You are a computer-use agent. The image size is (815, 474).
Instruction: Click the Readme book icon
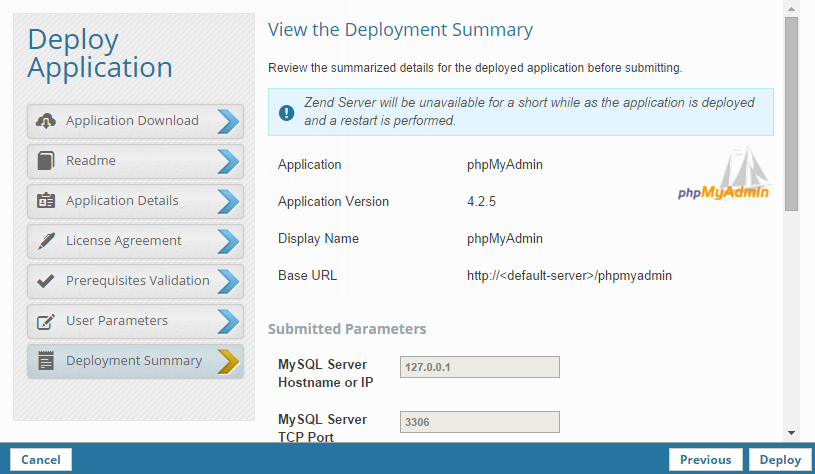[x=45, y=161]
